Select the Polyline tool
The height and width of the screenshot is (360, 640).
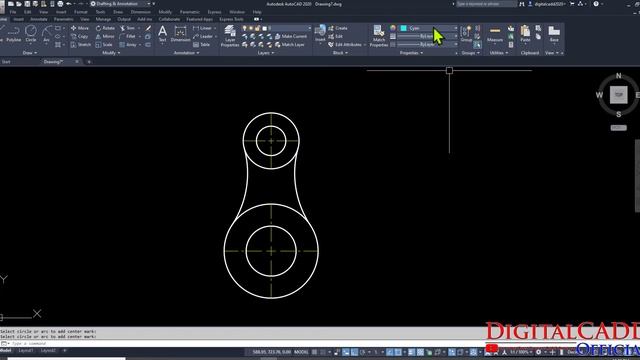pos(13,34)
